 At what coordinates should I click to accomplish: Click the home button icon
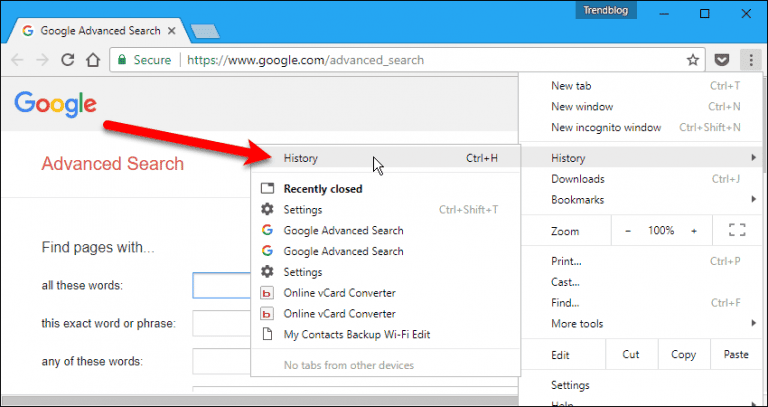coord(93,60)
